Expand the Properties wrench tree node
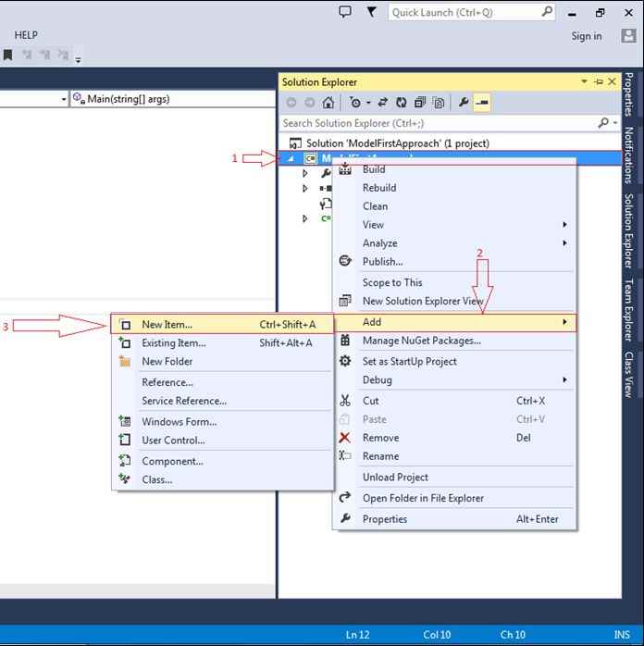 click(x=304, y=173)
